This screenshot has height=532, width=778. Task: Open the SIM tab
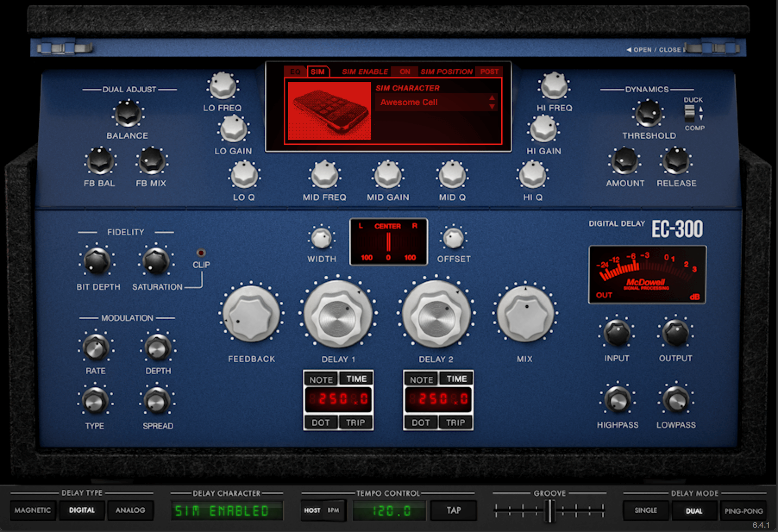pos(317,72)
